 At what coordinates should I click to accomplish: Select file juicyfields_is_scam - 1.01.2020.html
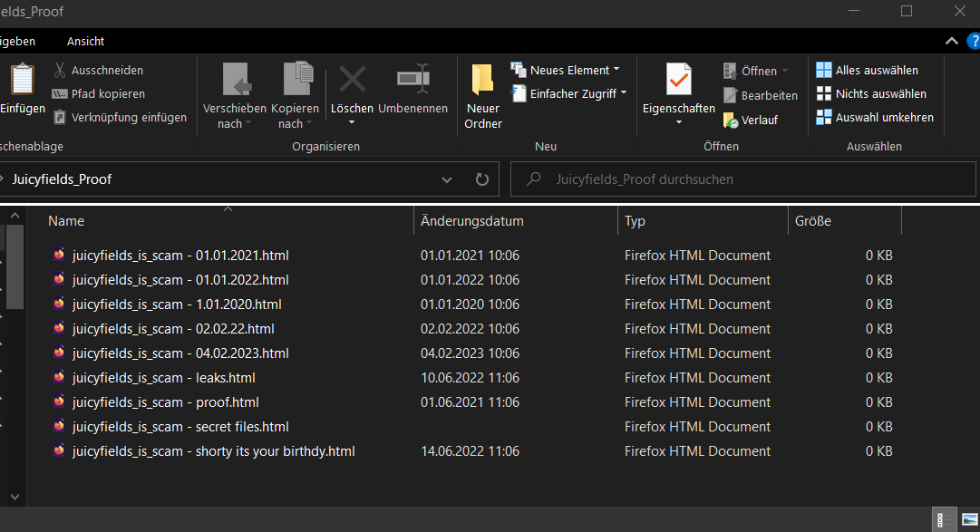[177, 304]
